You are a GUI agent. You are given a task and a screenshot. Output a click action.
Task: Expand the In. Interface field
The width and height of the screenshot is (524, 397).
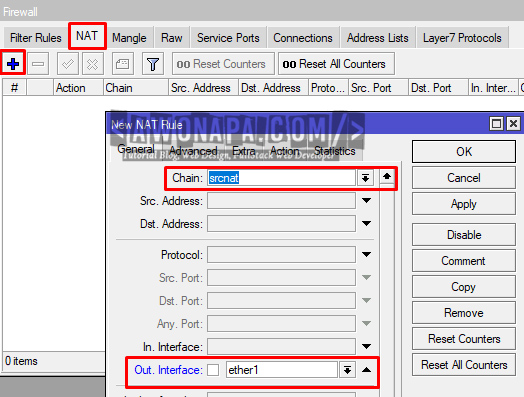pos(367,347)
